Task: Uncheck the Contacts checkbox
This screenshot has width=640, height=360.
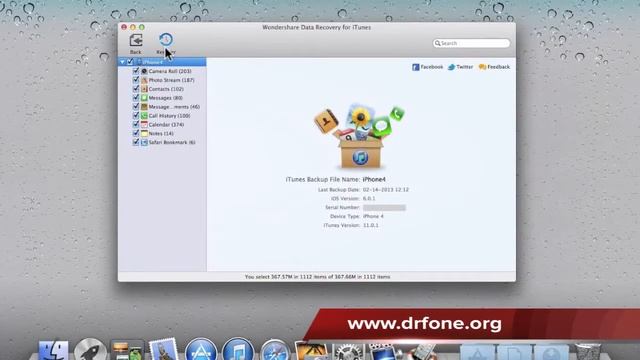Action: pyautogui.click(x=136, y=89)
